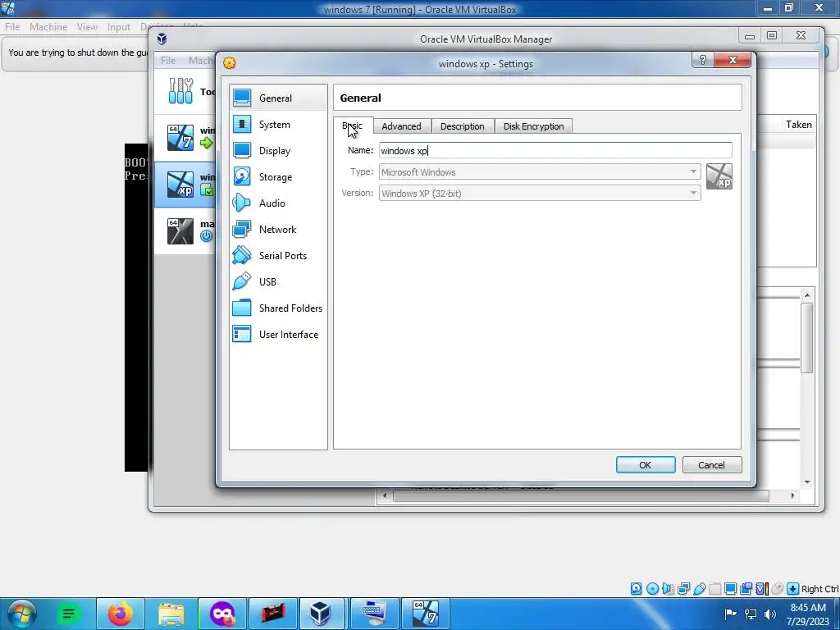Open the Machine menu of the VM window

pos(48,27)
